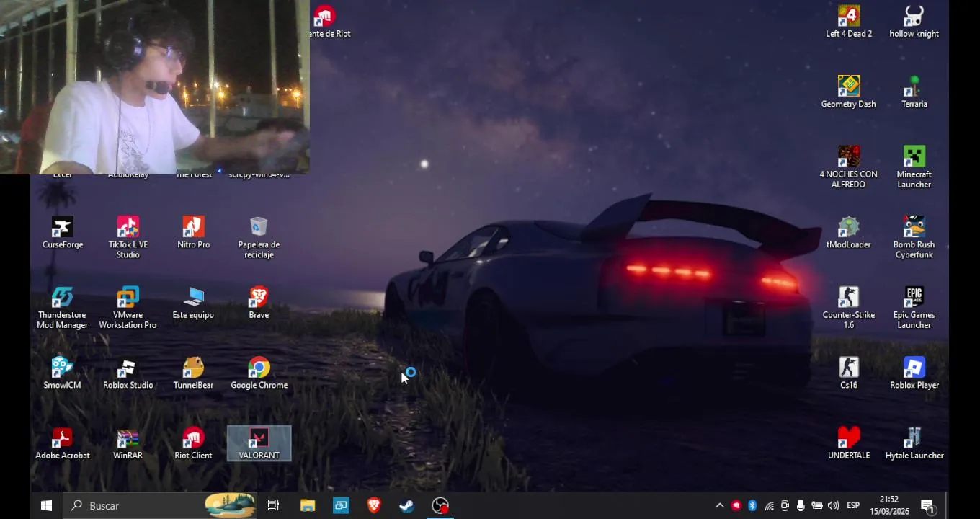Open the notification center icon
This screenshot has height=519, width=980.
[928, 506]
